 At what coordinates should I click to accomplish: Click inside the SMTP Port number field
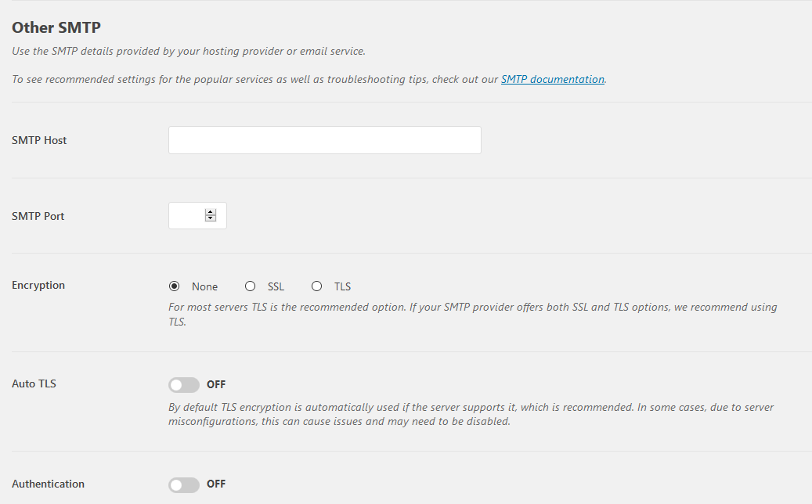pos(186,216)
